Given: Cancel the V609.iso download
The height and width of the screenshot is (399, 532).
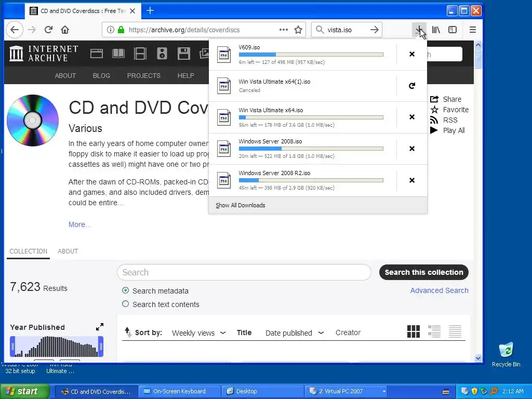Looking at the screenshot, I should [x=412, y=54].
